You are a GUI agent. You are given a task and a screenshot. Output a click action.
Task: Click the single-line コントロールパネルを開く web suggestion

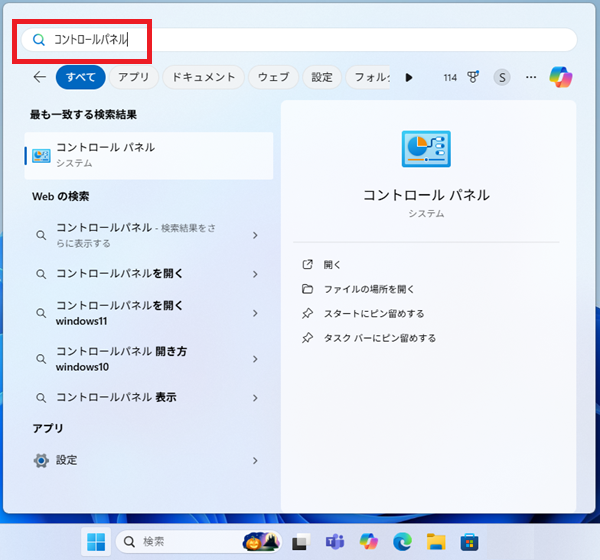coord(119,274)
